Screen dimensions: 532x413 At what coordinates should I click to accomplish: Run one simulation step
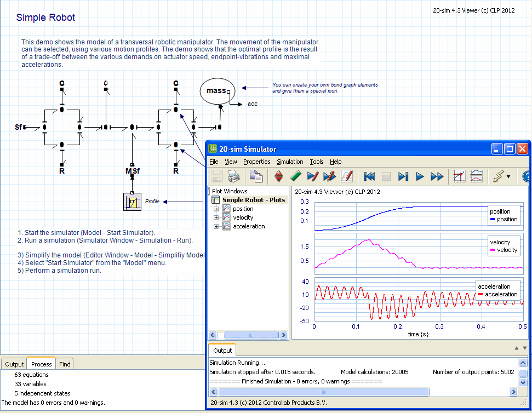coord(403,176)
